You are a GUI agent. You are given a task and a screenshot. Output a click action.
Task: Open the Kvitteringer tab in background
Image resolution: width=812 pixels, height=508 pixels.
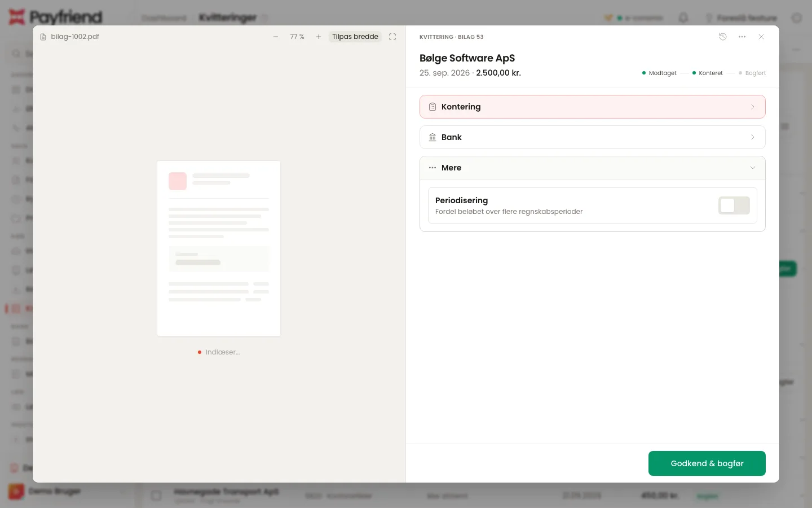click(x=228, y=17)
